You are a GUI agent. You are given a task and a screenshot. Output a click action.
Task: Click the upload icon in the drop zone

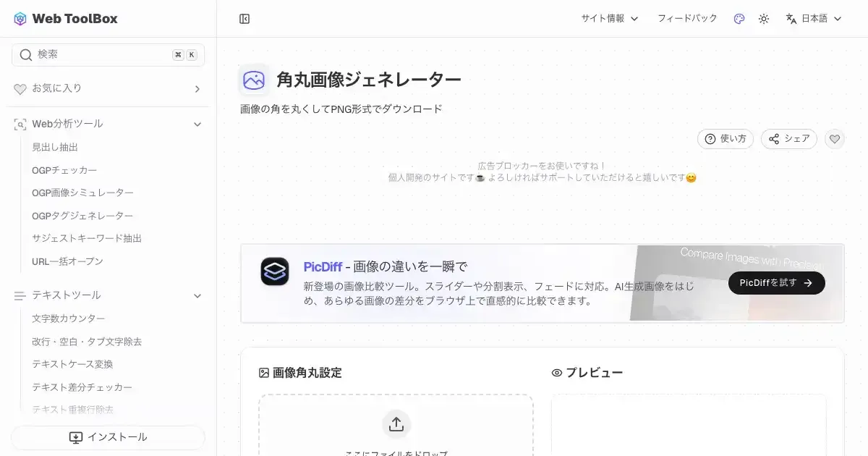396,424
